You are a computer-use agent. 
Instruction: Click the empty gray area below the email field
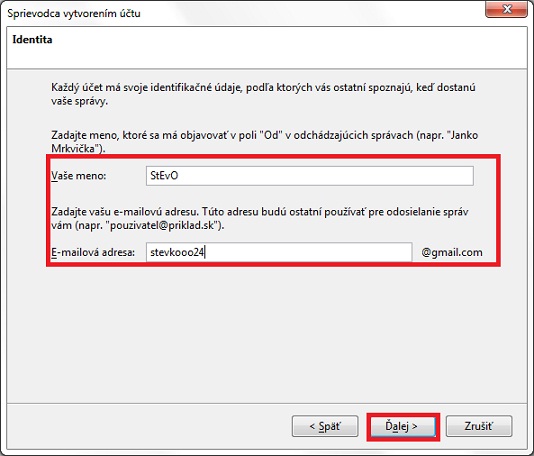(267, 334)
